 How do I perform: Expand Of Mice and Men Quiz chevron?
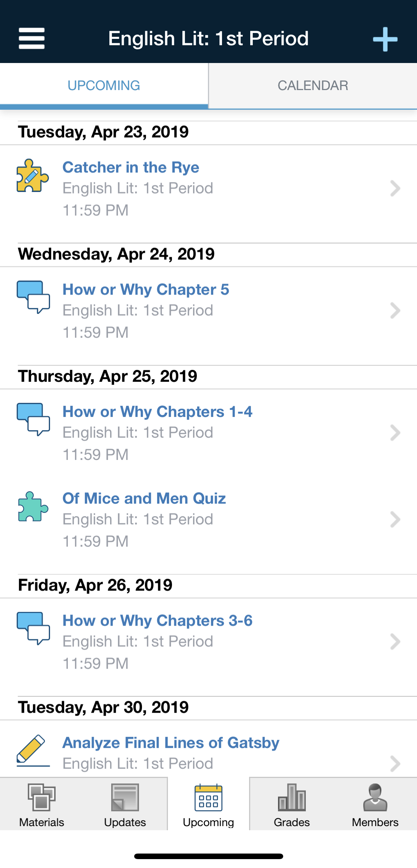(x=395, y=520)
